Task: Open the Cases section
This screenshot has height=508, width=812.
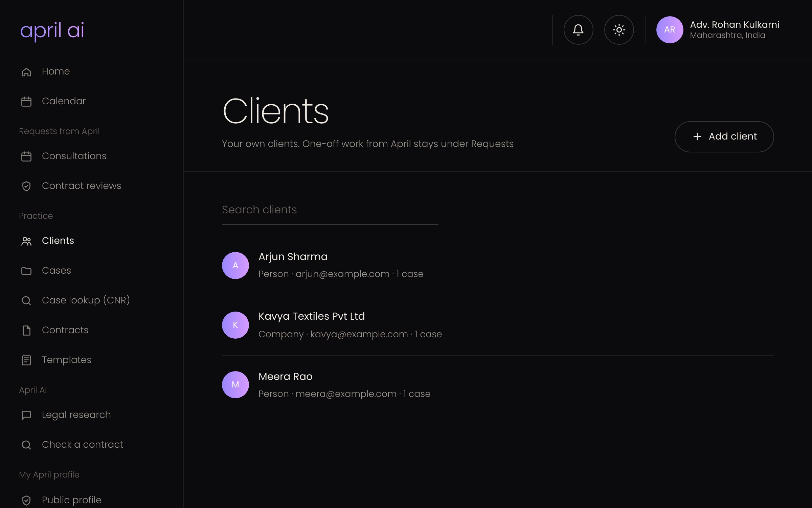Action: click(x=57, y=270)
